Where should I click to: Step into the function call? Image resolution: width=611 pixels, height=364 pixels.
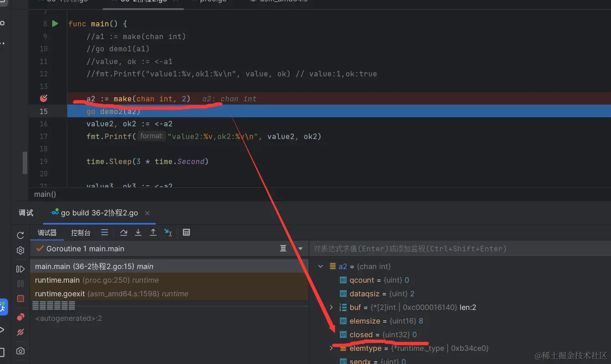[x=138, y=232]
